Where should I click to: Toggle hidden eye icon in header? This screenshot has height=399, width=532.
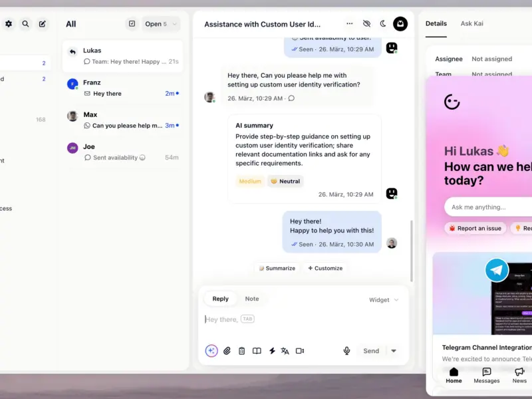click(366, 24)
